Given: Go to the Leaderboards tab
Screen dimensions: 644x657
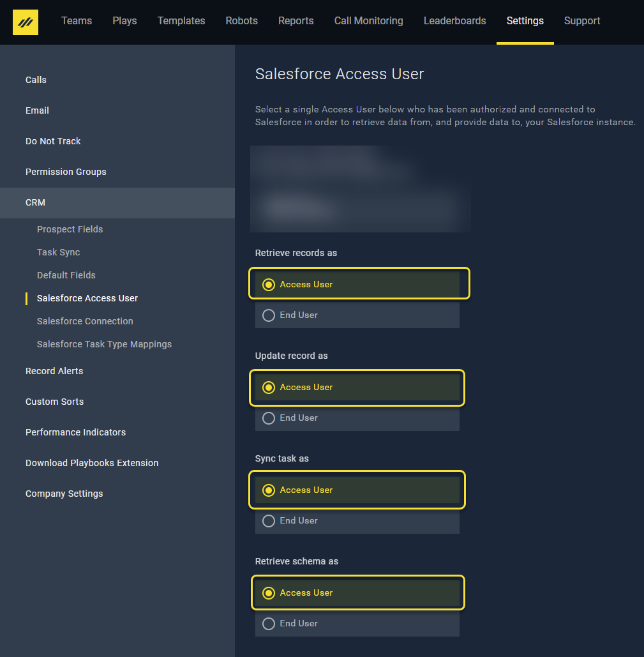Looking at the screenshot, I should click(454, 21).
